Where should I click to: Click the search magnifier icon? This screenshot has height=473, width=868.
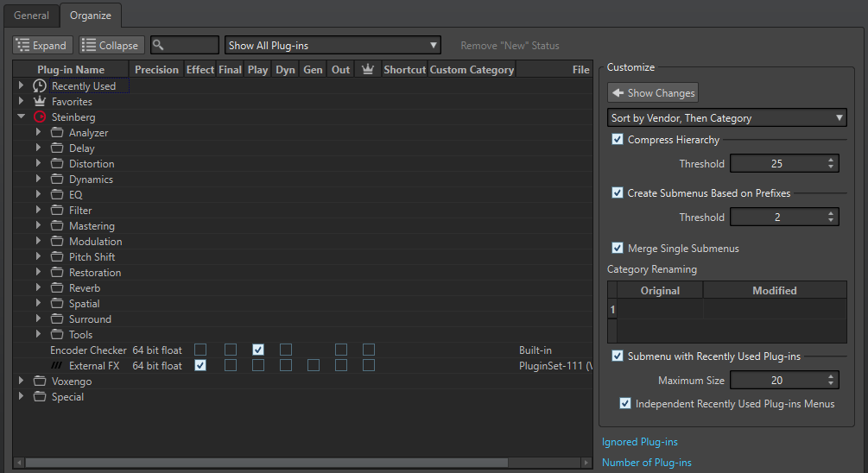tap(160, 46)
